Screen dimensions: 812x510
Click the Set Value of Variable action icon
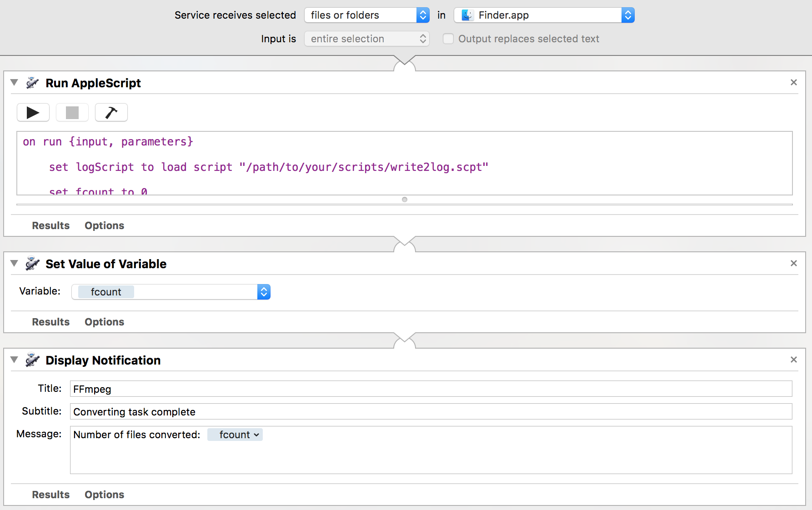pos(32,264)
